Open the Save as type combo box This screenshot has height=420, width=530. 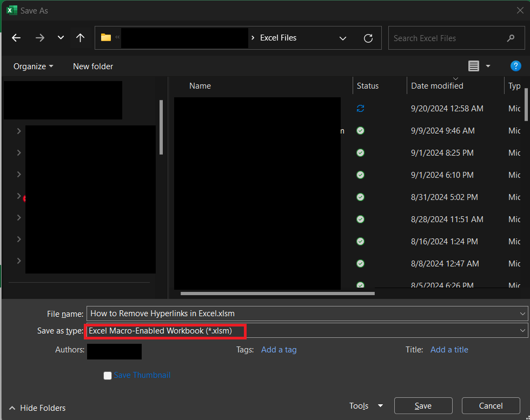pyautogui.click(x=307, y=331)
